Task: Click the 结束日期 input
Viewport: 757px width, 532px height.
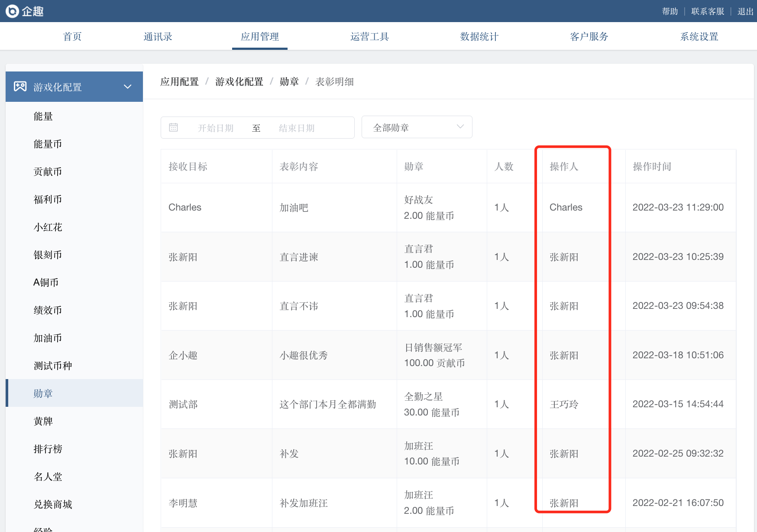Action: pyautogui.click(x=297, y=128)
